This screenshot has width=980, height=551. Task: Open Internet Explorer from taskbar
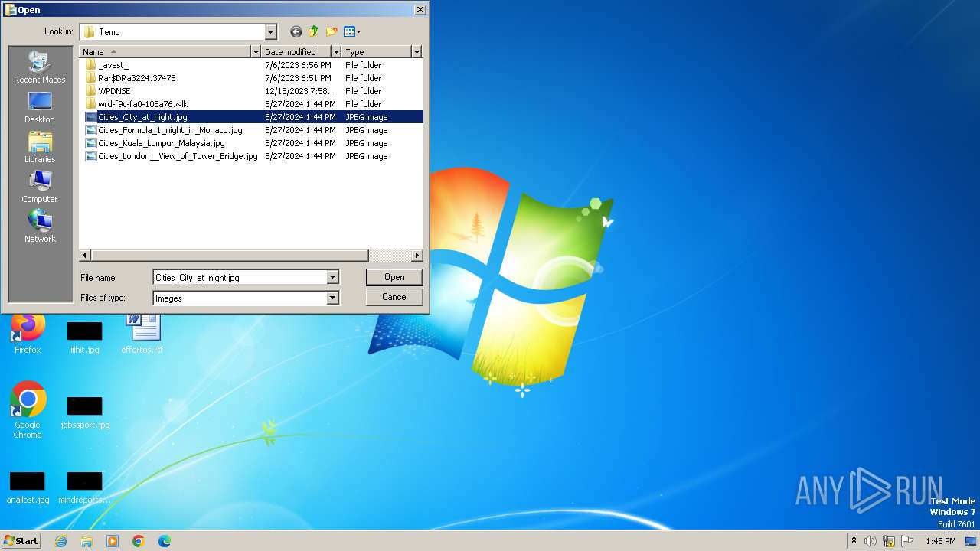(x=60, y=541)
